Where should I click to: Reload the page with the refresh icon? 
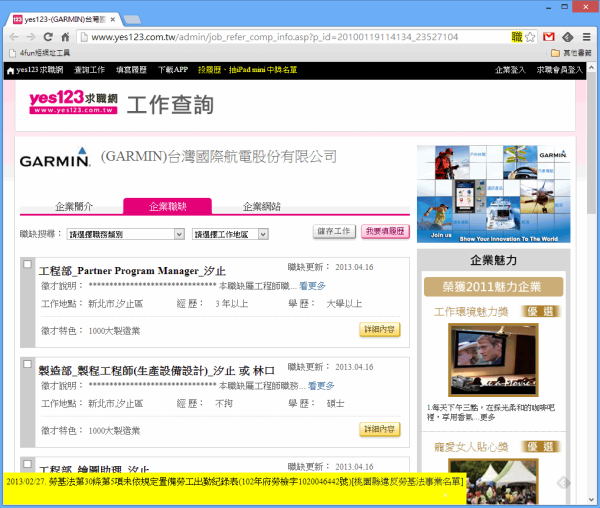point(48,37)
